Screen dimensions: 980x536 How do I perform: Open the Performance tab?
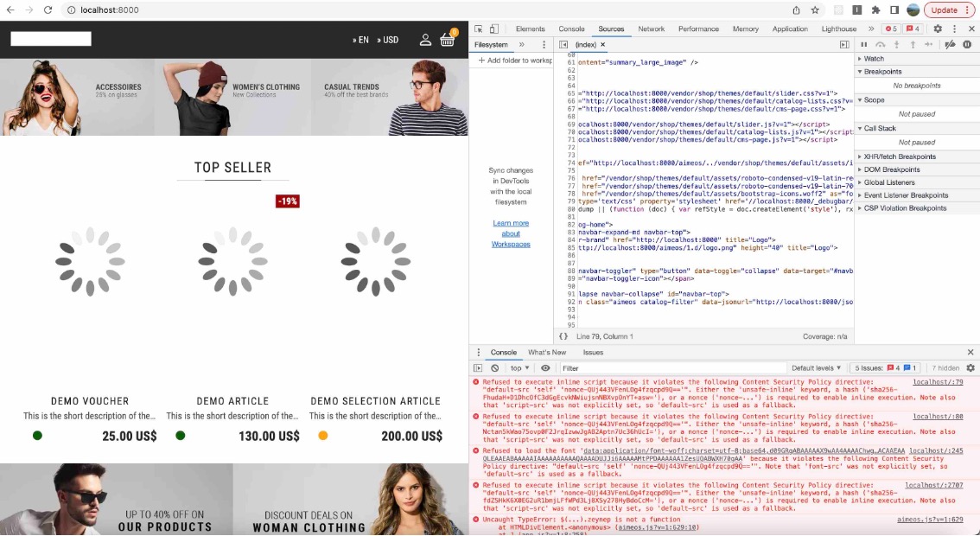pos(699,29)
